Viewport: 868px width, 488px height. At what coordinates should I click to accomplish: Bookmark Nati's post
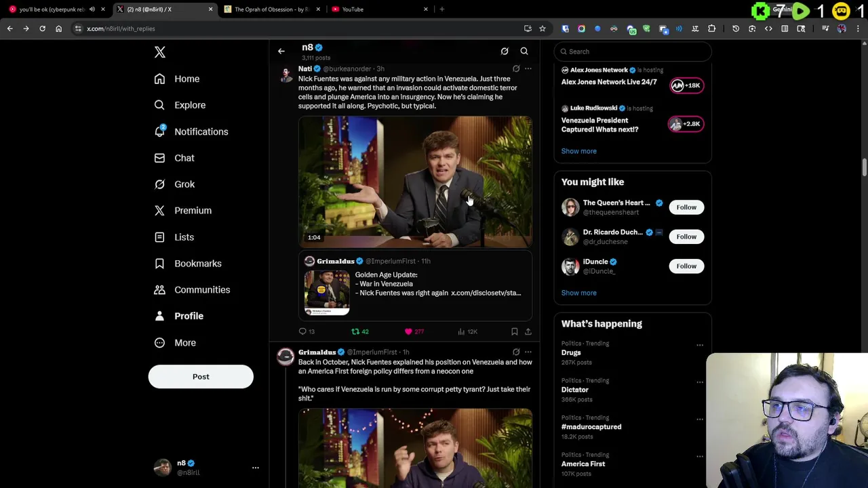514,331
